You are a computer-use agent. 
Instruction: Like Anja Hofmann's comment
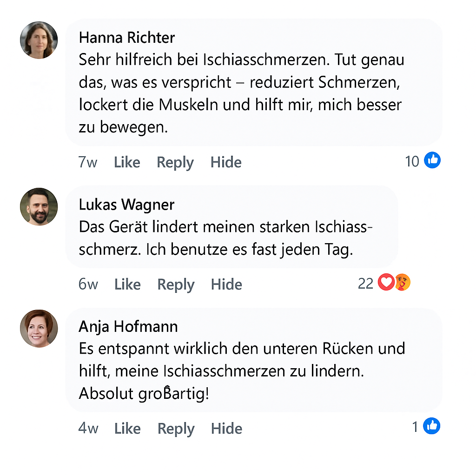(x=127, y=428)
